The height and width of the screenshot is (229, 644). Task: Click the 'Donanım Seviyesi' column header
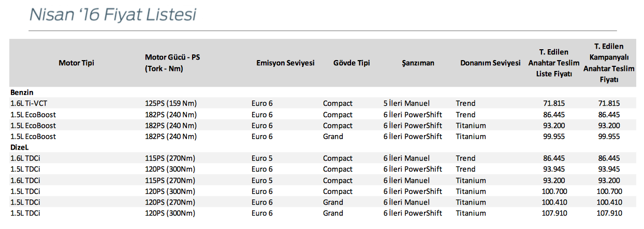(490, 63)
